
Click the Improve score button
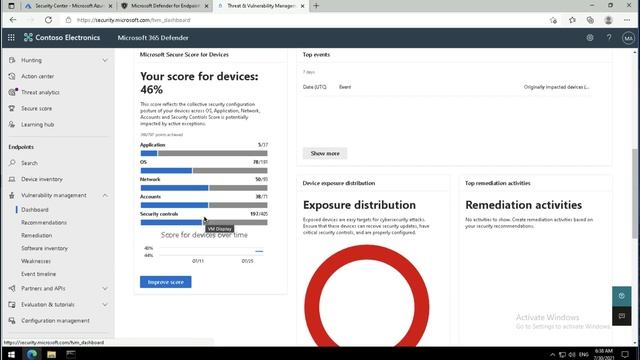pyautogui.click(x=165, y=282)
